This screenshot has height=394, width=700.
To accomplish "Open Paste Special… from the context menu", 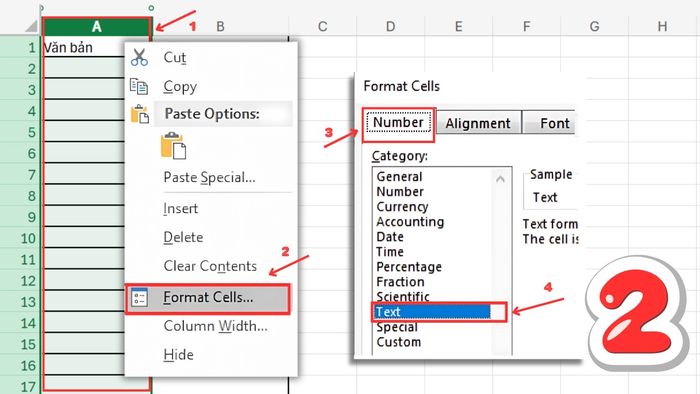I will tap(209, 178).
